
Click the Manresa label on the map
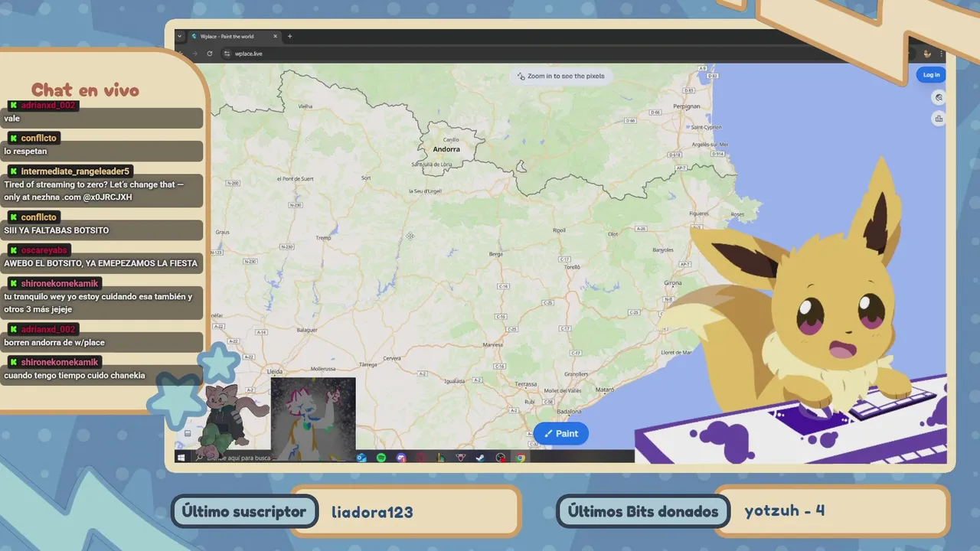[x=493, y=344]
